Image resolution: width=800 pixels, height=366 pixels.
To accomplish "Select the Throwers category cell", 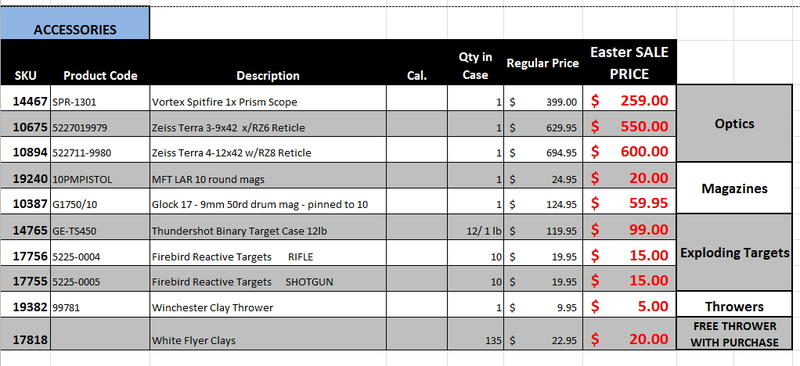I will [x=734, y=305].
